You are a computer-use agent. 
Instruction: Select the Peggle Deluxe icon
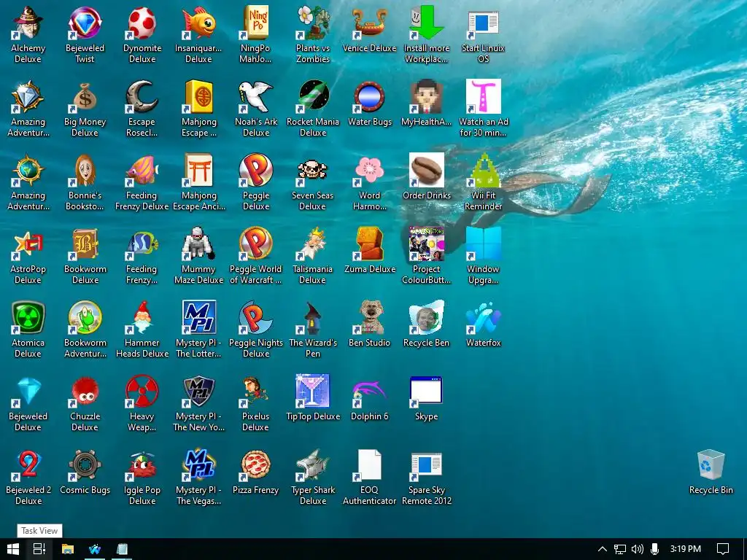pyautogui.click(x=256, y=170)
